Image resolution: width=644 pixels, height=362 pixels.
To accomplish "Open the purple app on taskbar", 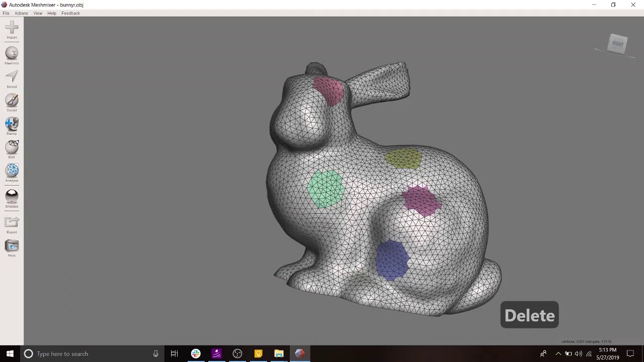I will coord(216,354).
